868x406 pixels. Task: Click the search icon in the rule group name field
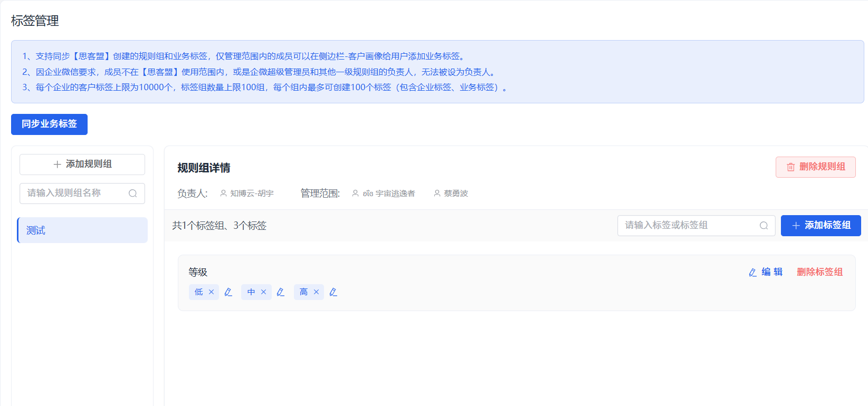point(133,194)
